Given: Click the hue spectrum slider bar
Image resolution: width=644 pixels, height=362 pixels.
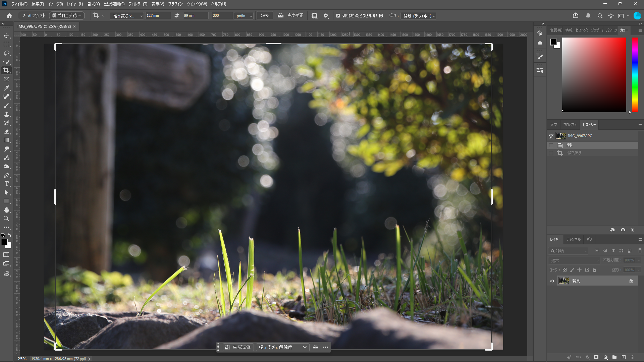Looking at the screenshot, I should coord(635,75).
